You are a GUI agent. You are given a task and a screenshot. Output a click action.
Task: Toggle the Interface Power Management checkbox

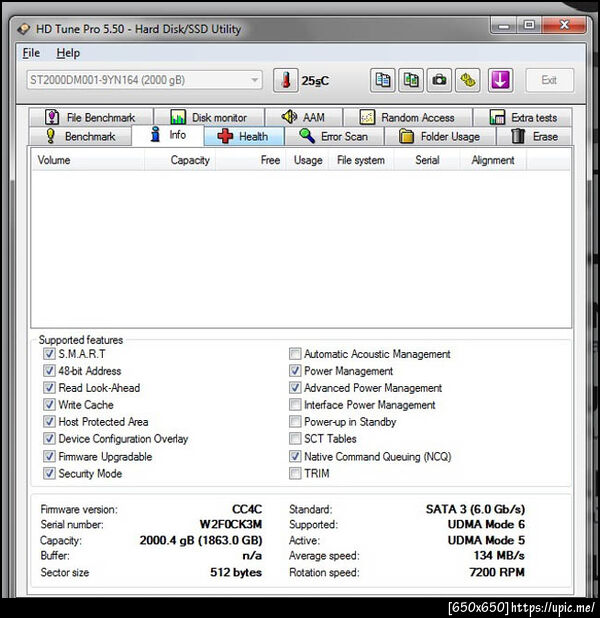[x=295, y=404]
